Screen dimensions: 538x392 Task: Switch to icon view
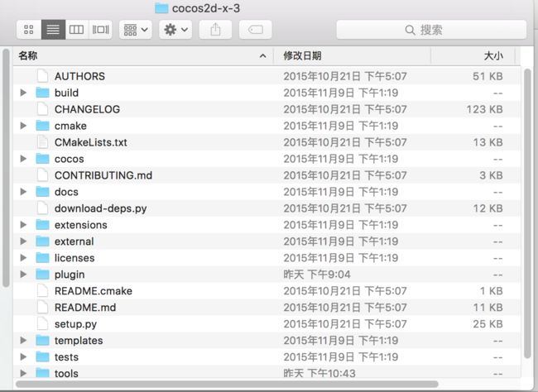[29, 30]
